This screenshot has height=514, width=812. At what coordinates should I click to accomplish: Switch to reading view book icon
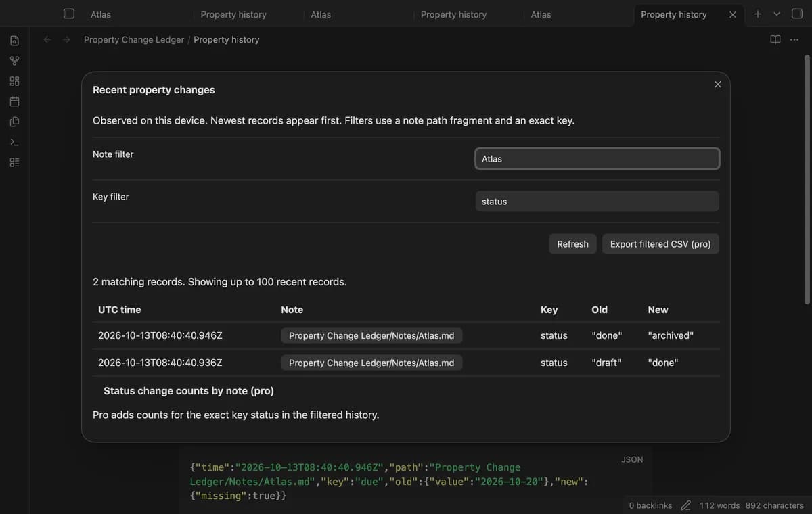pyautogui.click(x=775, y=39)
